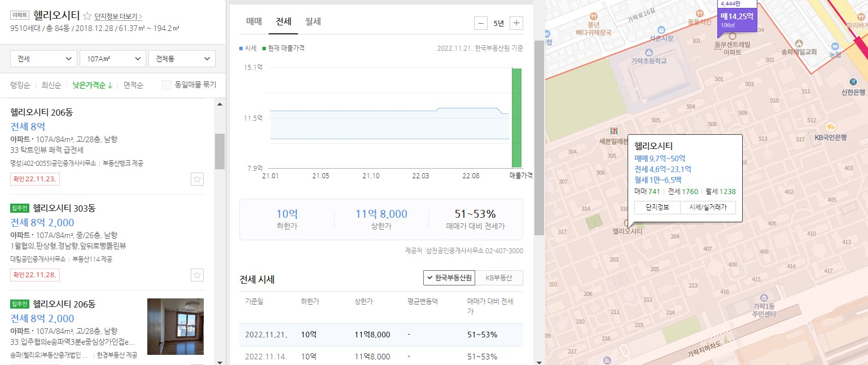Click the center panel scrollbar thumb
The height and width of the screenshot is (365, 868).
(539, 138)
